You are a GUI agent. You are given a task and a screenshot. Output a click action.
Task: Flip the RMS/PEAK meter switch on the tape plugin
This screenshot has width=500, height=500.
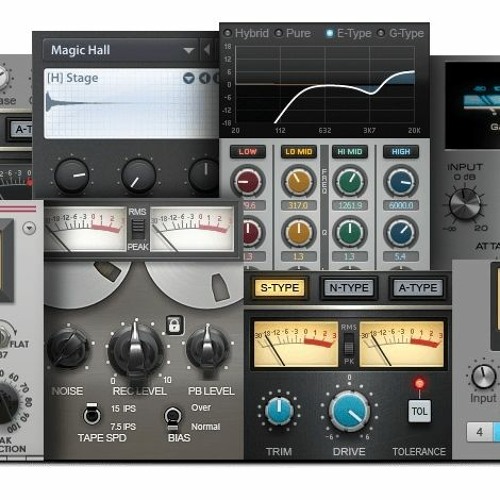pyautogui.click(x=138, y=229)
